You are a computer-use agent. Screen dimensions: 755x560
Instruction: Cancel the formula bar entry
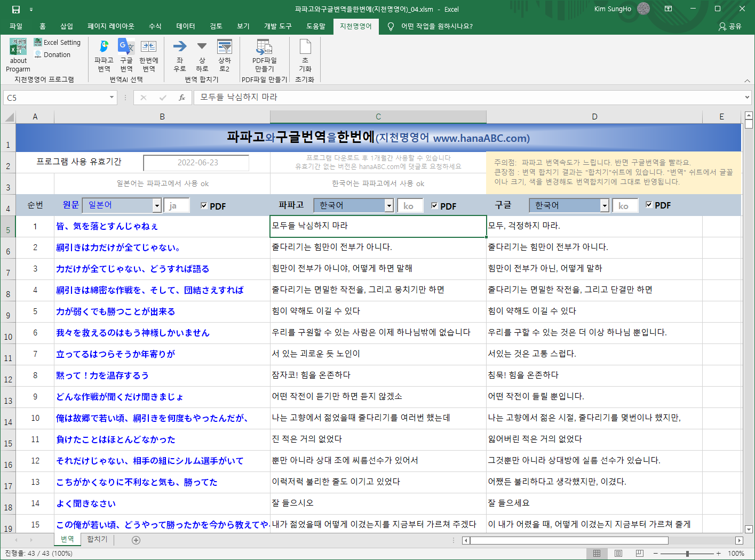coord(143,98)
